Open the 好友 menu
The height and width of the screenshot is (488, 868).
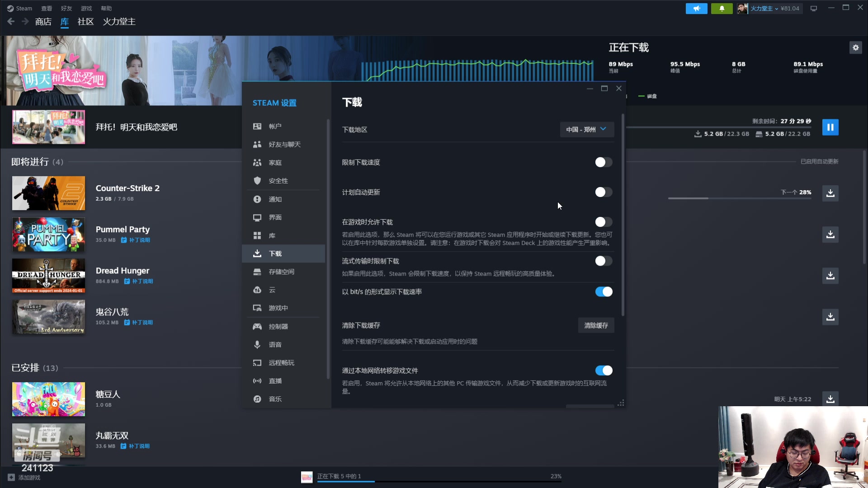click(x=66, y=8)
